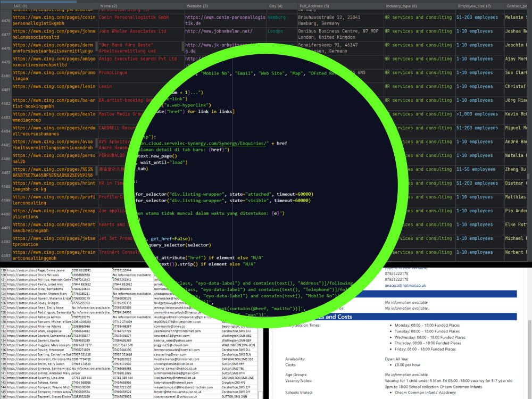The width and height of the screenshot is (532, 399).
Task: Open the xing.com/pages/maslowmediagroup URL
Action: 54,117
